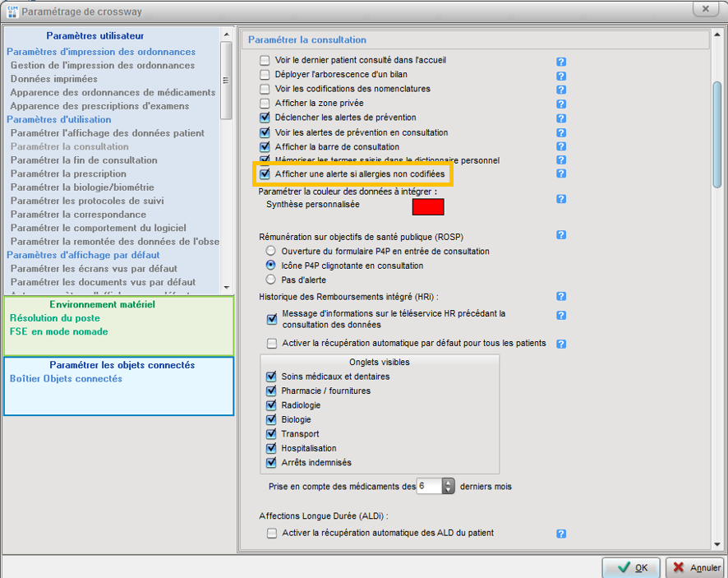Viewport: 728px width, 578px height.
Task: Open 'Paramétrer la correspondance'
Action: coord(78,215)
